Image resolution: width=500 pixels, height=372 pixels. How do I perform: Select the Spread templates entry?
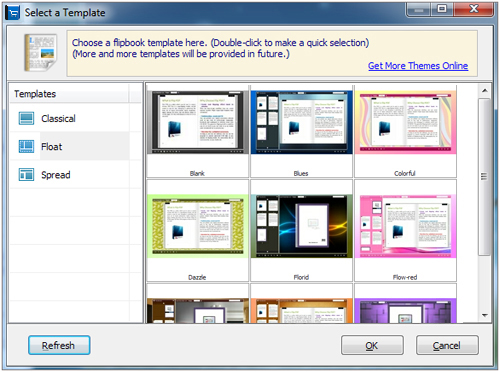[x=70, y=174]
